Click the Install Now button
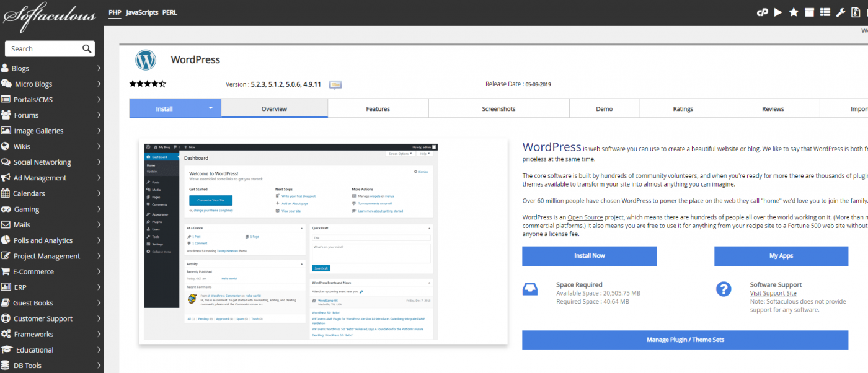Image resolution: width=868 pixels, height=373 pixels. click(589, 256)
